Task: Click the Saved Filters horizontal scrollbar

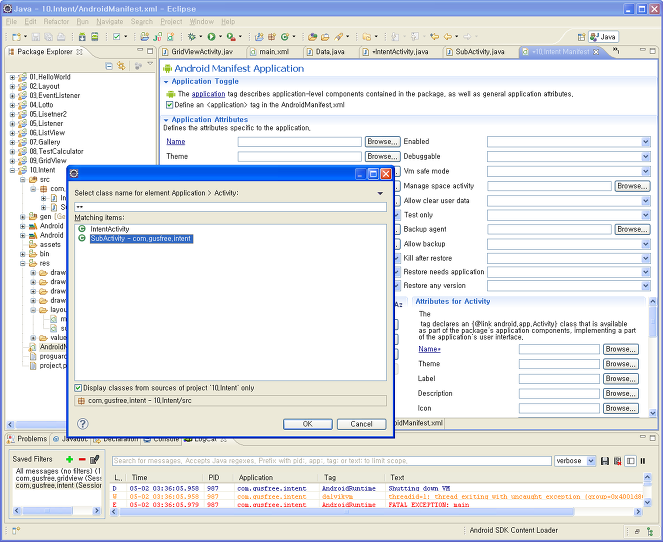Action: click(x=56, y=511)
